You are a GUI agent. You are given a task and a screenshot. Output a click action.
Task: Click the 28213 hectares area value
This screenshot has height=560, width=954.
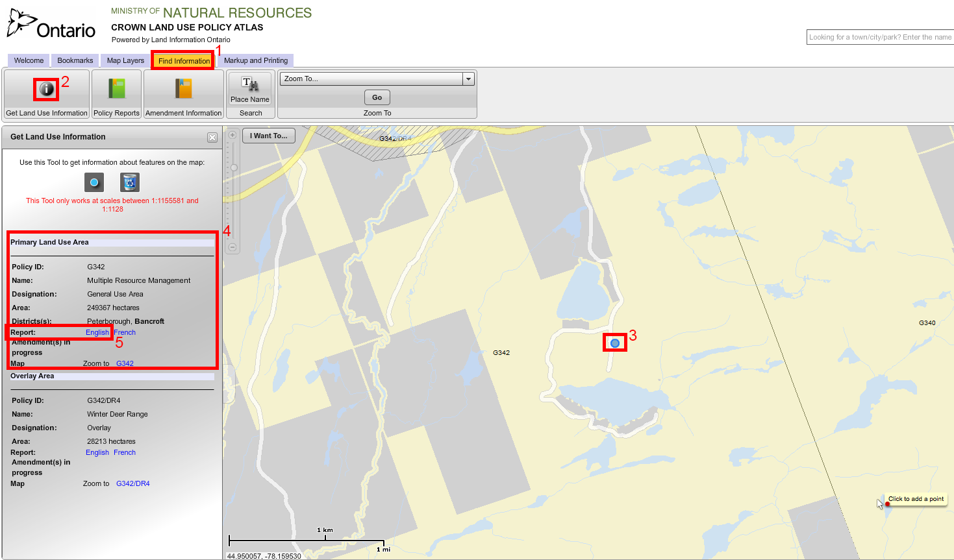click(111, 441)
